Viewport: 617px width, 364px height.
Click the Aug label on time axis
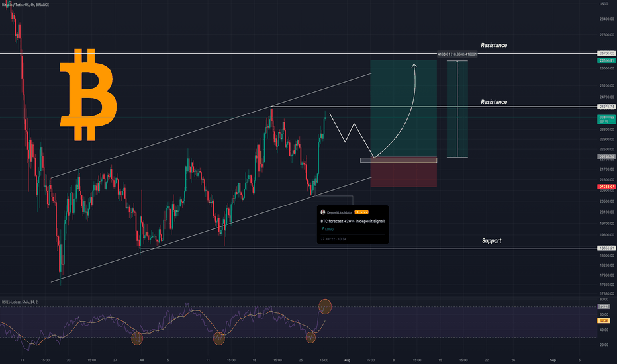point(347,360)
